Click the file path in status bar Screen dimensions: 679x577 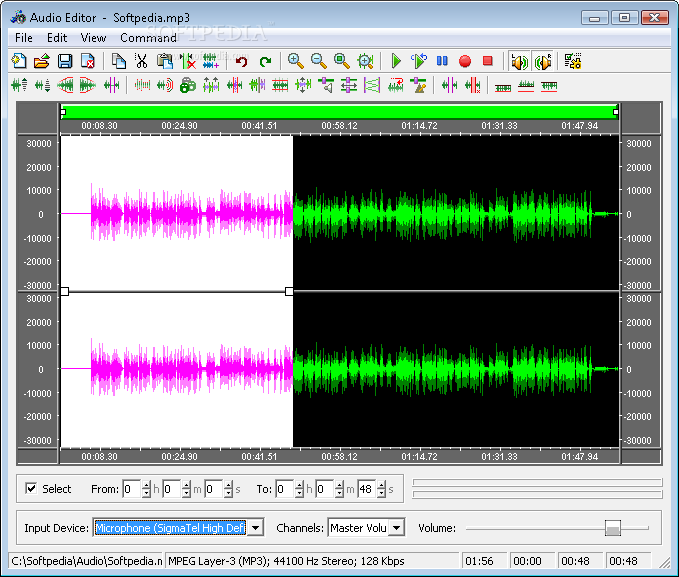click(x=87, y=561)
